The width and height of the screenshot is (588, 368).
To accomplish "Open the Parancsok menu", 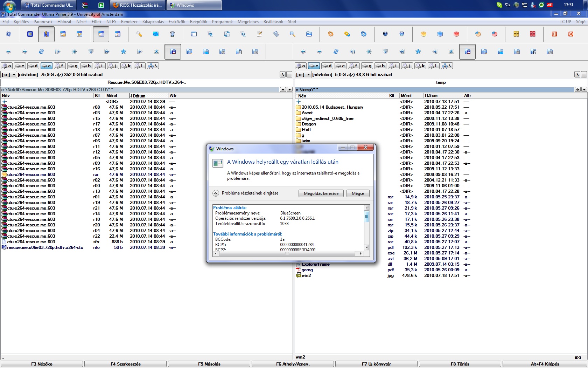I will pyautogui.click(x=43, y=22).
